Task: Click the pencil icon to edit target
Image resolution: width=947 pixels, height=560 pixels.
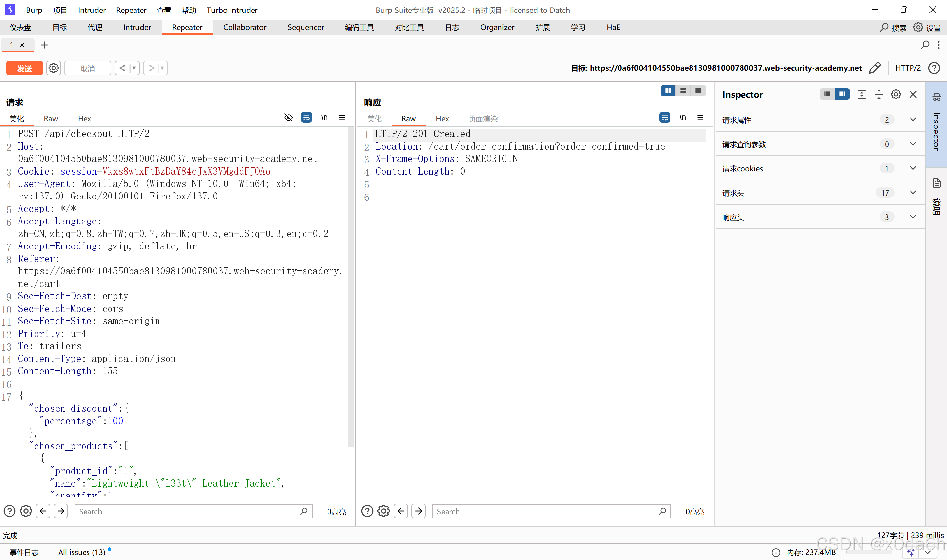Action: 875,68
